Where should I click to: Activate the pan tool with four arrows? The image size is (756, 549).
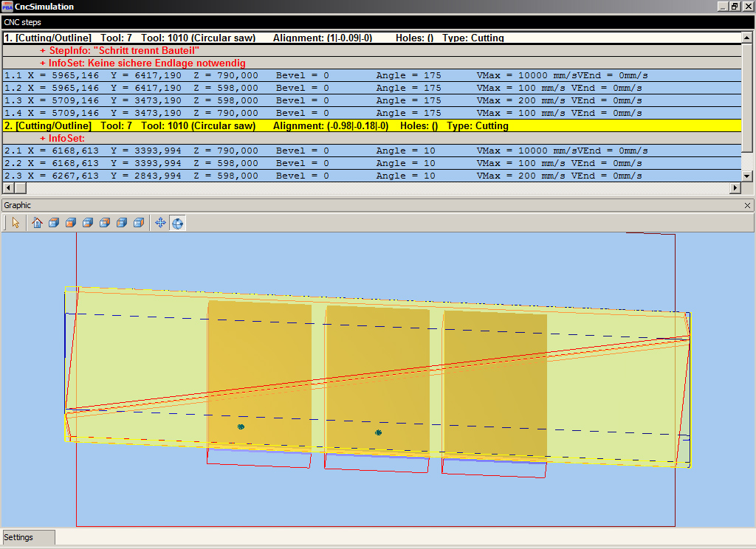(160, 223)
